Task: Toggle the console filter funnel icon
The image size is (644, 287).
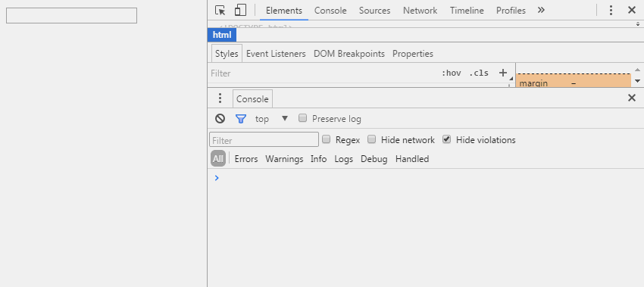Action: 241,119
